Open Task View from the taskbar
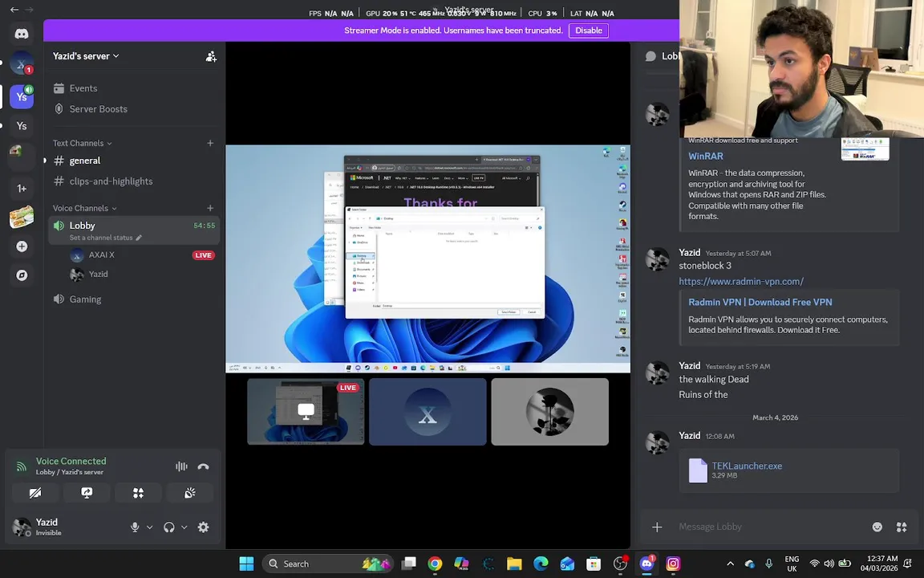The image size is (924, 578). coord(408,564)
